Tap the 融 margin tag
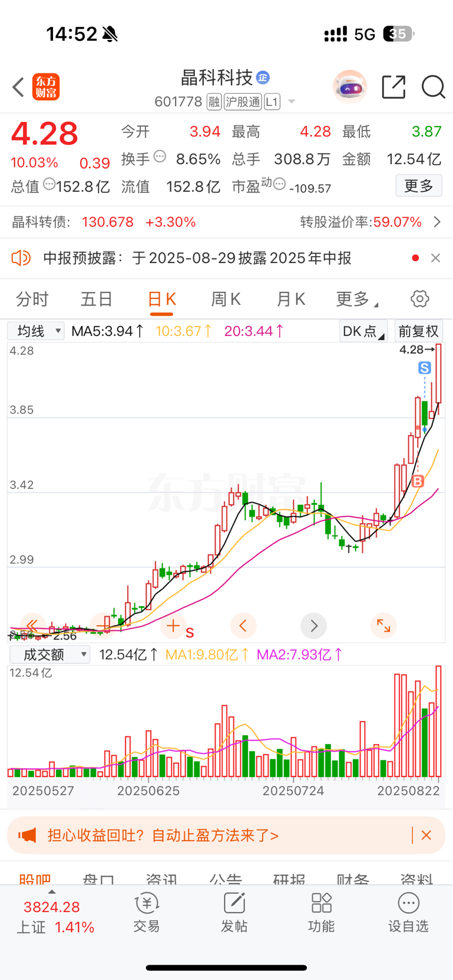This screenshot has height=980, width=453. 214,102
